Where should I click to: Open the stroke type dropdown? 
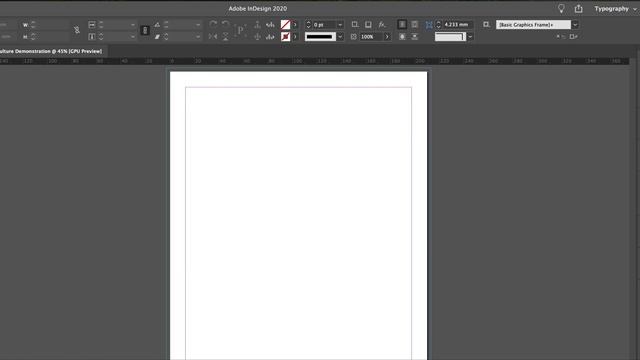(340, 37)
